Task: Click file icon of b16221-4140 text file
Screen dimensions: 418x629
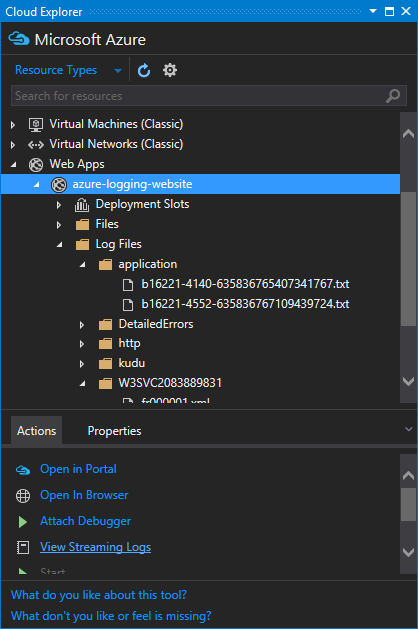Action: pyautogui.click(x=128, y=284)
